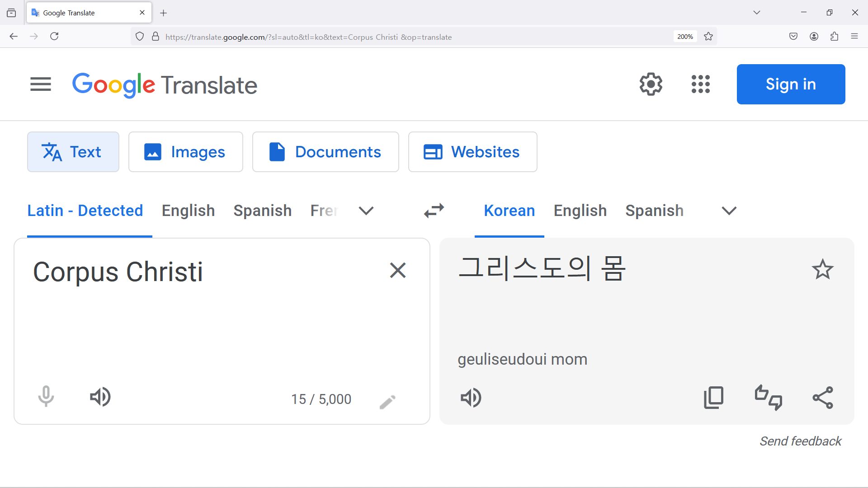Rate this translation

(769, 398)
